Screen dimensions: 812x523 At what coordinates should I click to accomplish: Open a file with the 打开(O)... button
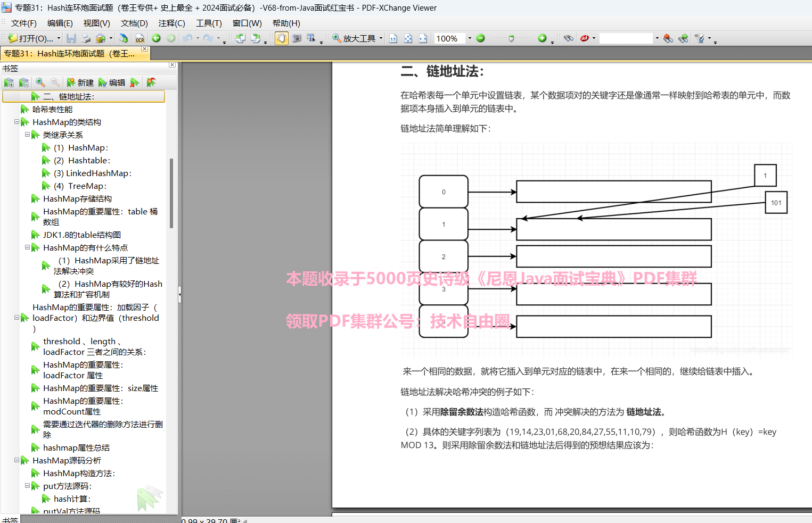(31, 38)
